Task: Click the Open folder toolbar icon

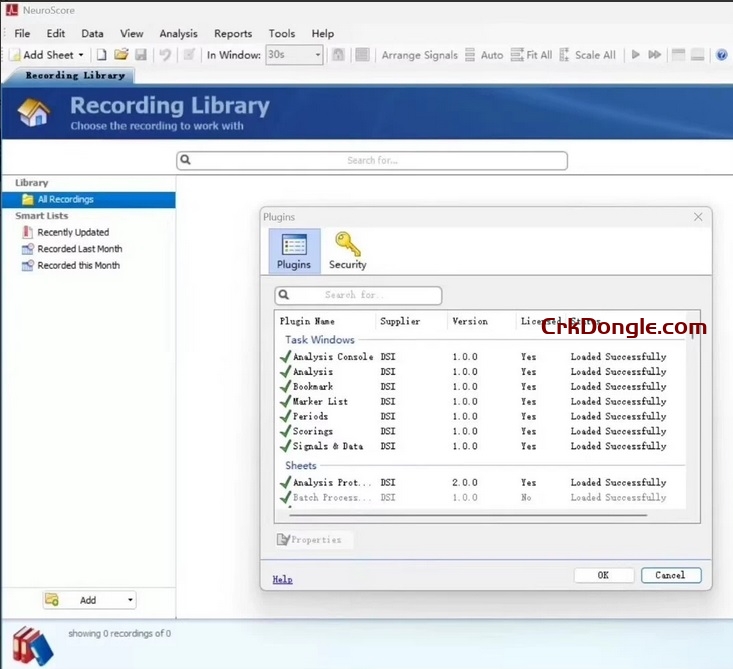Action: click(x=121, y=55)
